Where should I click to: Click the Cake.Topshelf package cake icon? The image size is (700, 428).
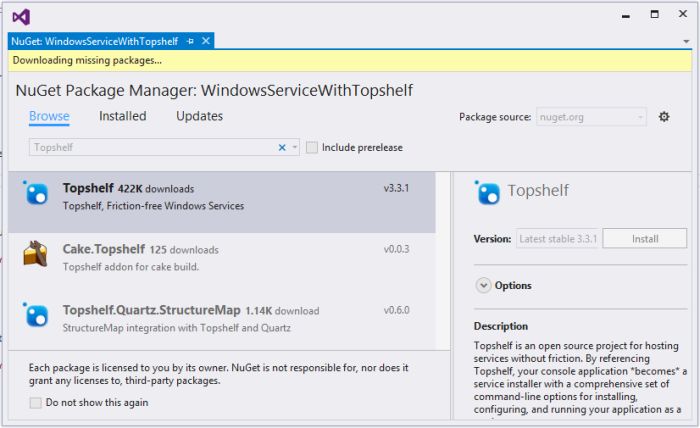tap(35, 253)
